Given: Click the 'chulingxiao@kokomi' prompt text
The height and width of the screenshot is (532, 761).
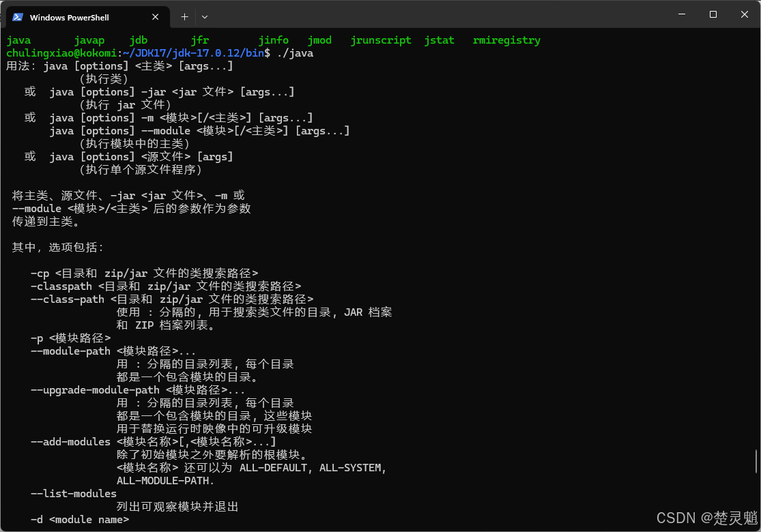Looking at the screenshot, I should (61, 53).
